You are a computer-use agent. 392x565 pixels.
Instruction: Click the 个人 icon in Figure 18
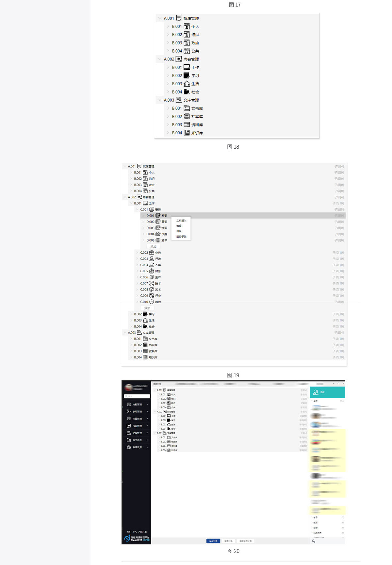pos(187,26)
